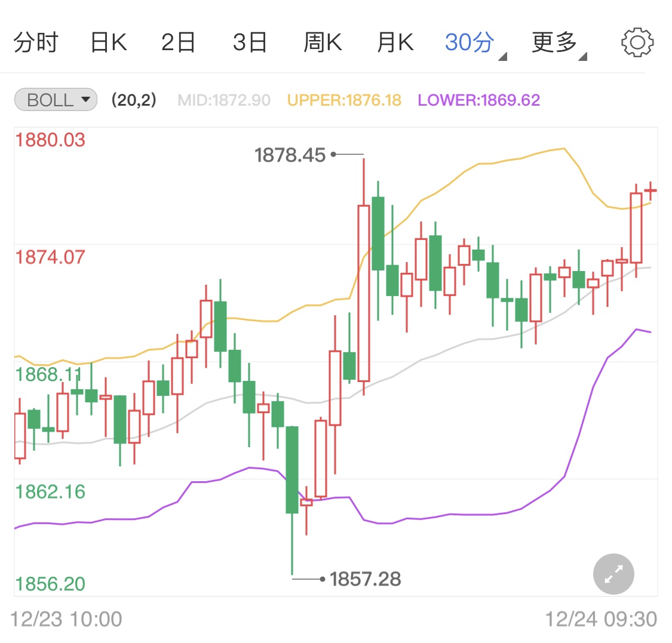This screenshot has width=672, height=643.
Task: Click the 1878.45 high price marker
Action: (x=290, y=155)
